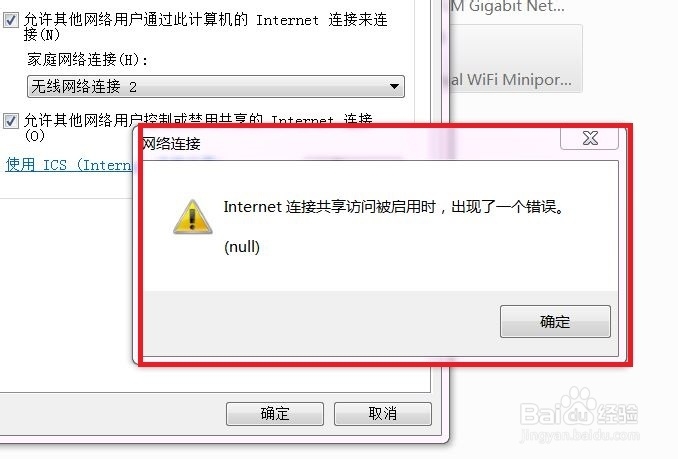Toggle 允许其他网络用户控制或禁用共享 checkbox
This screenshot has width=678, height=459.
[10, 121]
